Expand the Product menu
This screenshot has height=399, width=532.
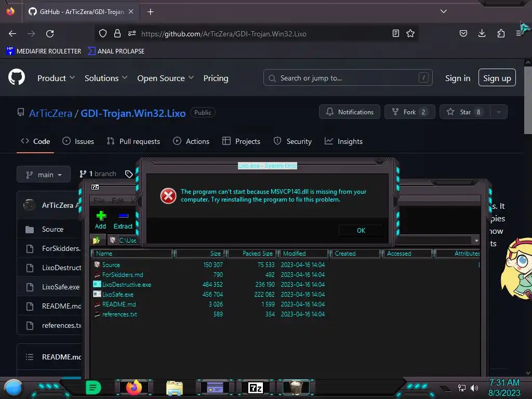(x=56, y=78)
